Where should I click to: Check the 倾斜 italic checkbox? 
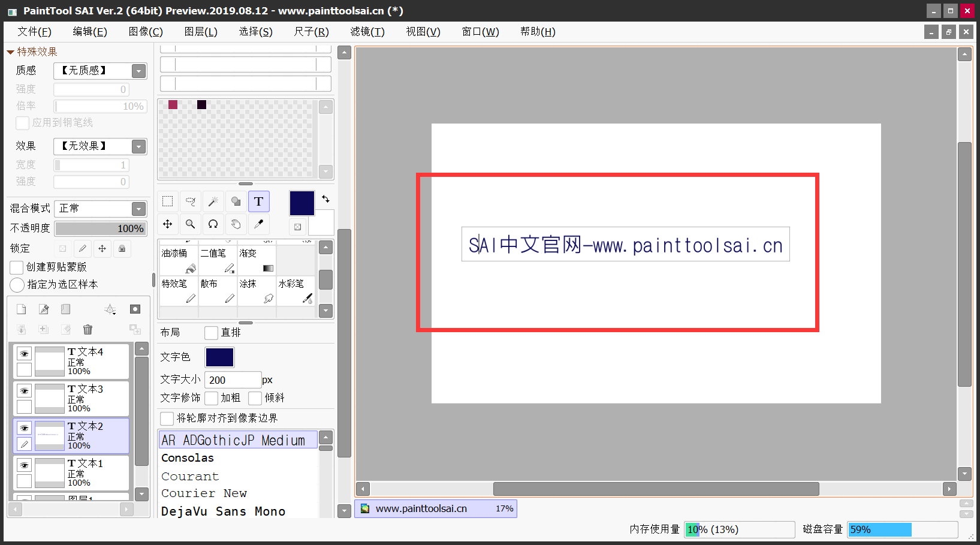(255, 398)
